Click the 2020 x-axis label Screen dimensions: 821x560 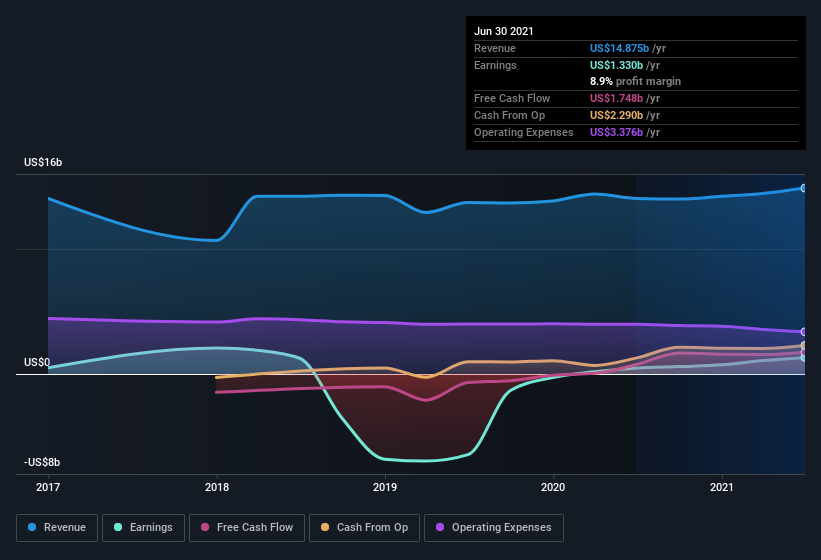pyautogui.click(x=553, y=487)
